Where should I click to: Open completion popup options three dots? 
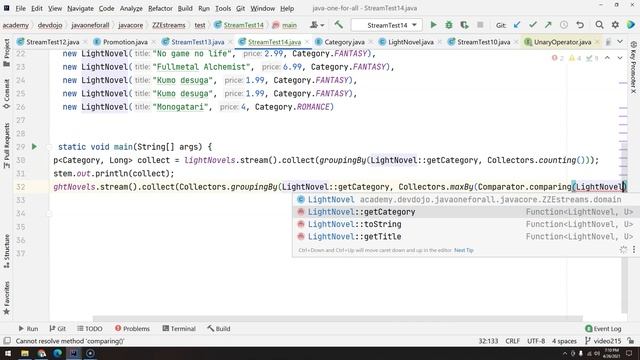pos(634,249)
